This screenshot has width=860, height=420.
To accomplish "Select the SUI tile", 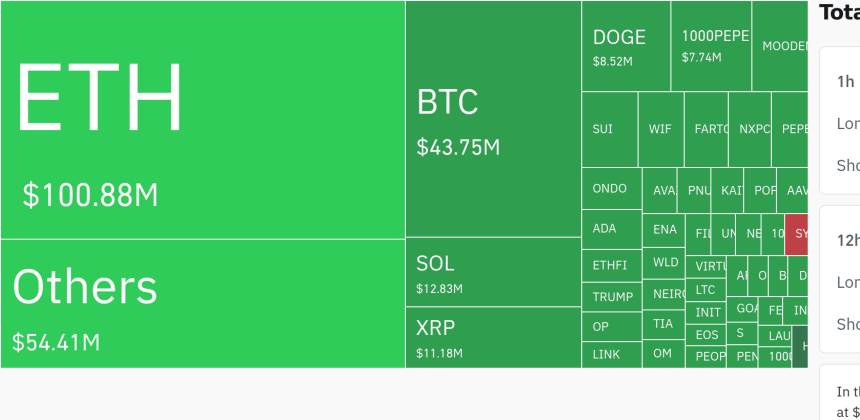I will (609, 129).
